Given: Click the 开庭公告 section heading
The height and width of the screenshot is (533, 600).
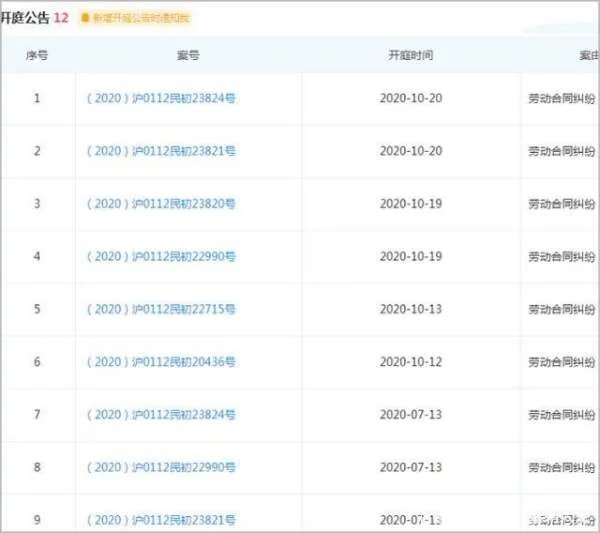Looking at the screenshot, I should click(25, 18).
